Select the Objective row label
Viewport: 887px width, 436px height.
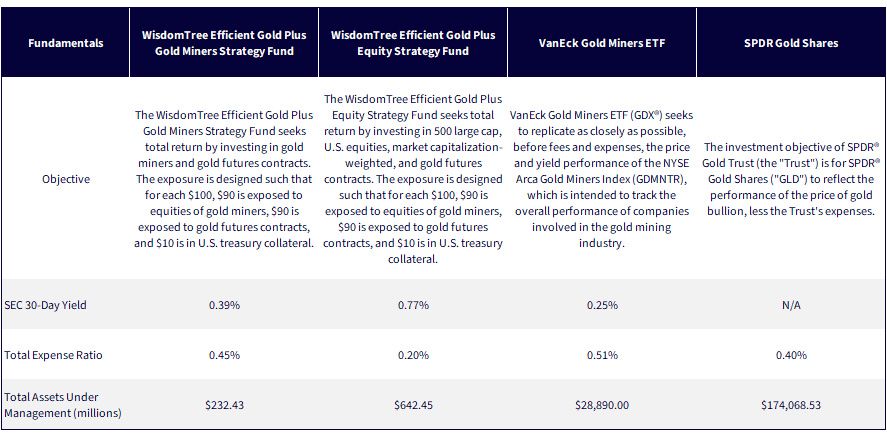[x=66, y=179]
